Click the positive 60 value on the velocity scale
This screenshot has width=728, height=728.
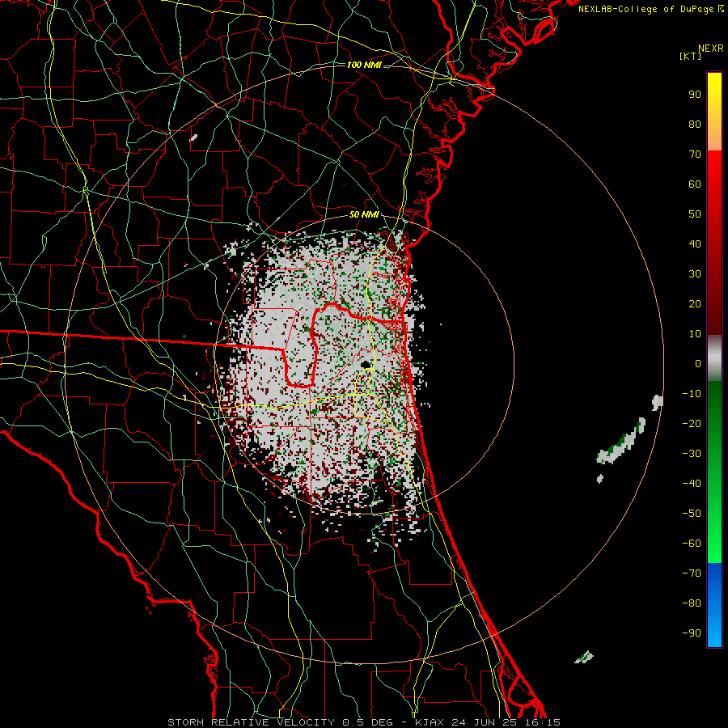(695, 184)
